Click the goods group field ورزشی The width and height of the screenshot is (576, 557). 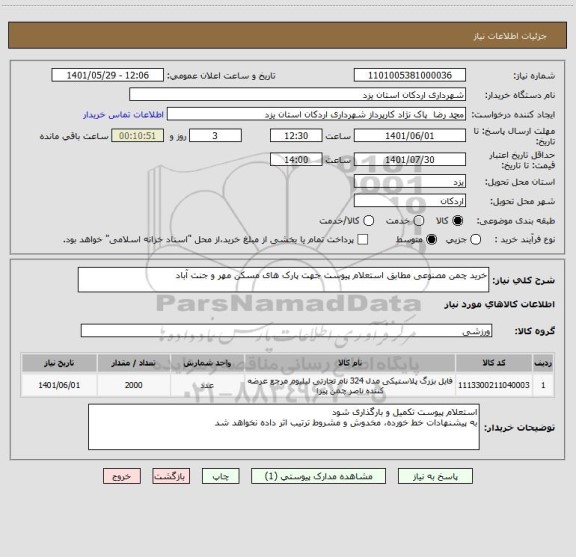point(286,331)
